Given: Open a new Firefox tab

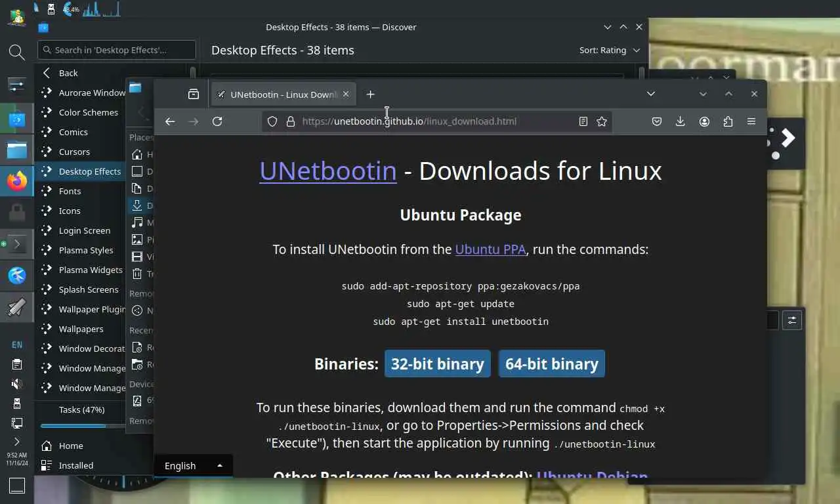Looking at the screenshot, I should click(370, 94).
